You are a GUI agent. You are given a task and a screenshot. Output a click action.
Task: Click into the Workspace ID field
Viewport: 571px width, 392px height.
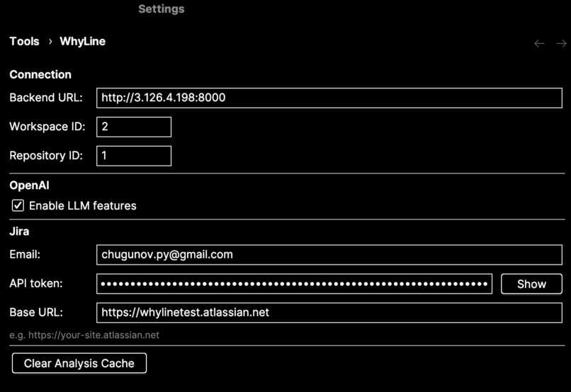click(134, 127)
